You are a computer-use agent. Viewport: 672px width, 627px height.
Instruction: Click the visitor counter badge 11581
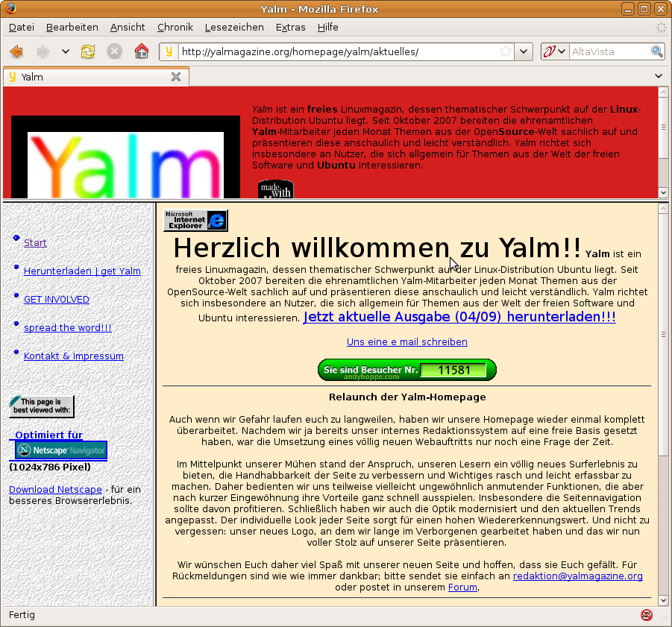click(x=407, y=370)
